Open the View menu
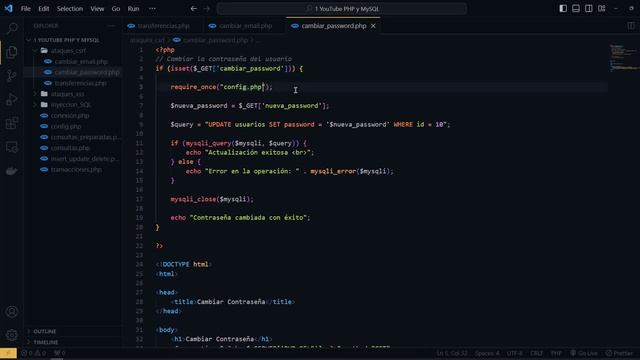The height and width of the screenshot is (360, 640). click(x=97, y=9)
